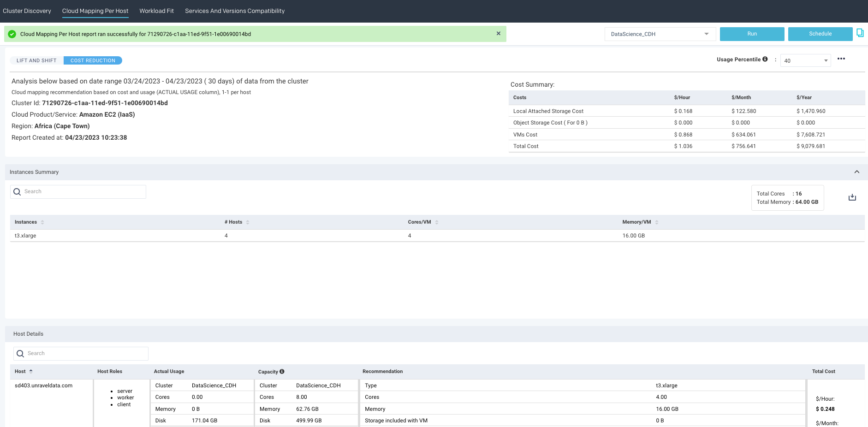
Task: Click the Actual Usage column header
Action: click(169, 371)
